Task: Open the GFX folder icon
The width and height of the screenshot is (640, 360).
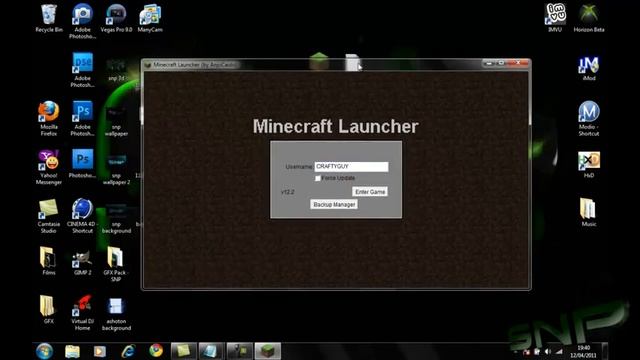Action: click(49, 310)
